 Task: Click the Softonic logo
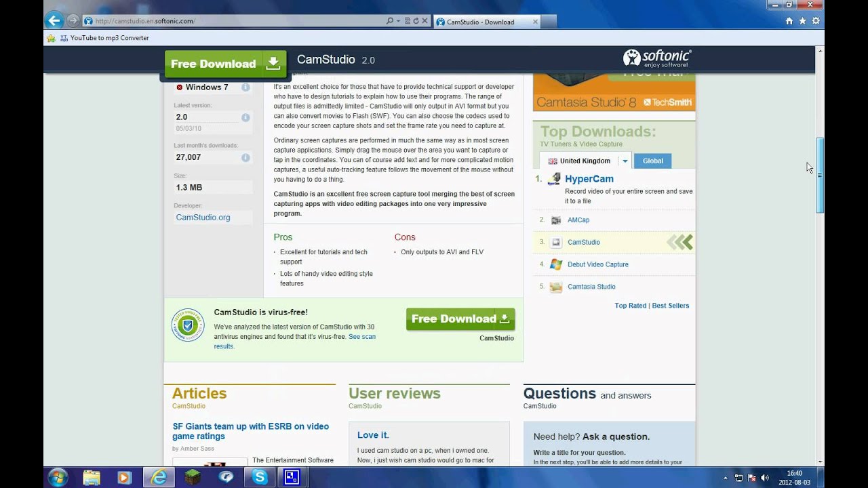[x=657, y=58]
